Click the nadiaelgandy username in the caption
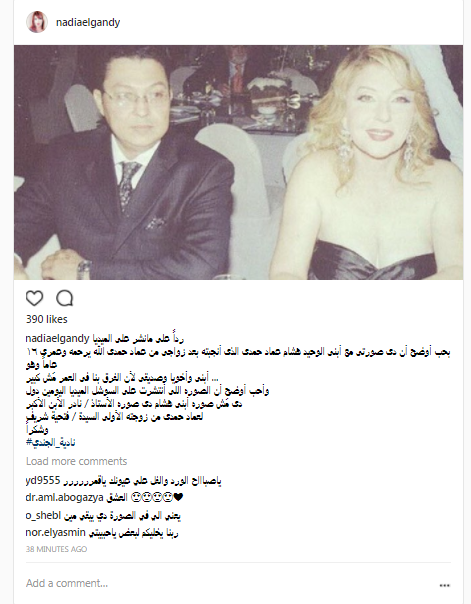This screenshot has height=604, width=471. (57, 339)
